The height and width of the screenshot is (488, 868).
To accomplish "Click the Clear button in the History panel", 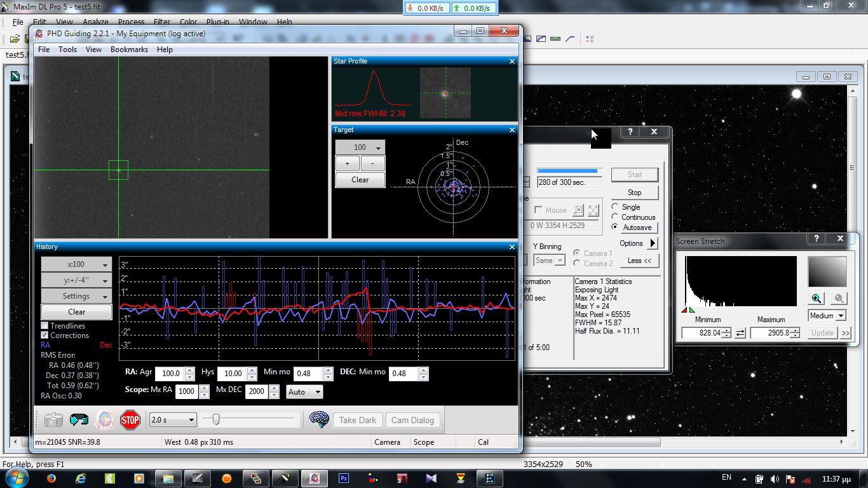I will [76, 312].
